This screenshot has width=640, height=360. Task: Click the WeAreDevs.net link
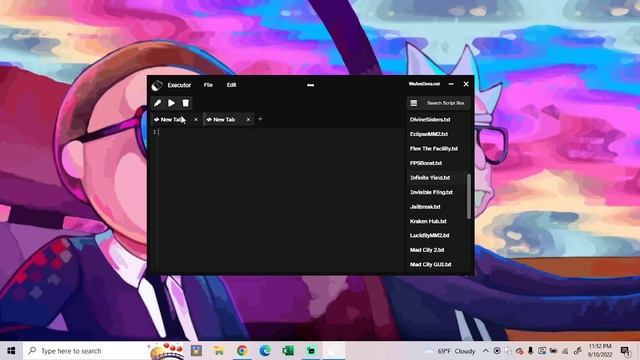[x=424, y=84]
